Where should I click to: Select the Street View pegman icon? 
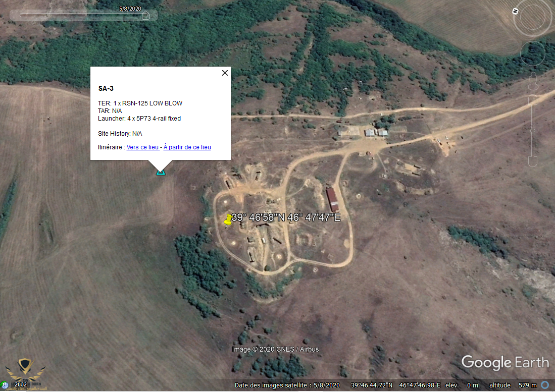[x=533, y=80]
